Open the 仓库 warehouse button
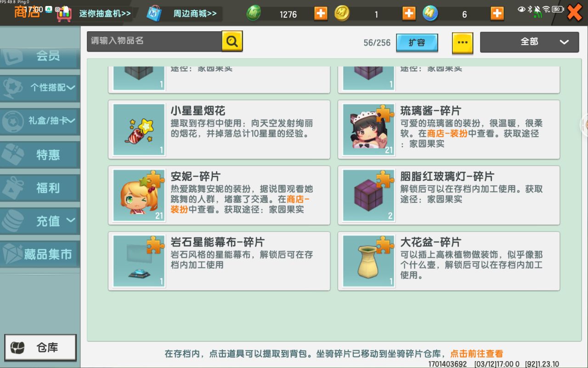The height and width of the screenshot is (368, 588). click(40, 347)
